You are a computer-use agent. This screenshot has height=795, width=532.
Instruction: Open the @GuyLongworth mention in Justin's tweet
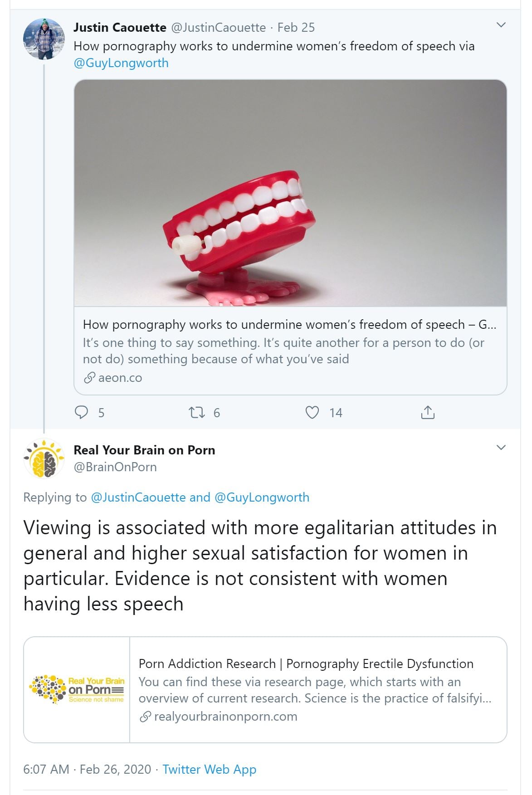121,63
